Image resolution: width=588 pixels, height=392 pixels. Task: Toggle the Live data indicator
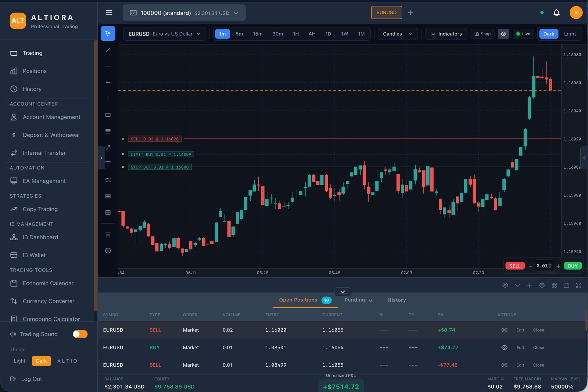(x=523, y=34)
